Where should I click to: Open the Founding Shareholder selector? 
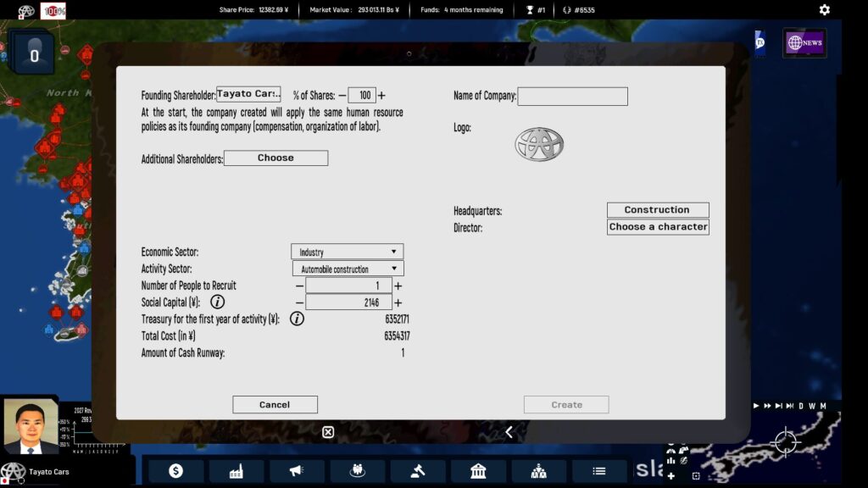[248, 94]
